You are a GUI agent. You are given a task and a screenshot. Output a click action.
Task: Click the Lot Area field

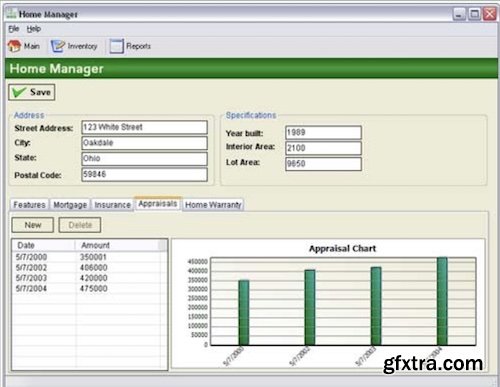(x=323, y=164)
